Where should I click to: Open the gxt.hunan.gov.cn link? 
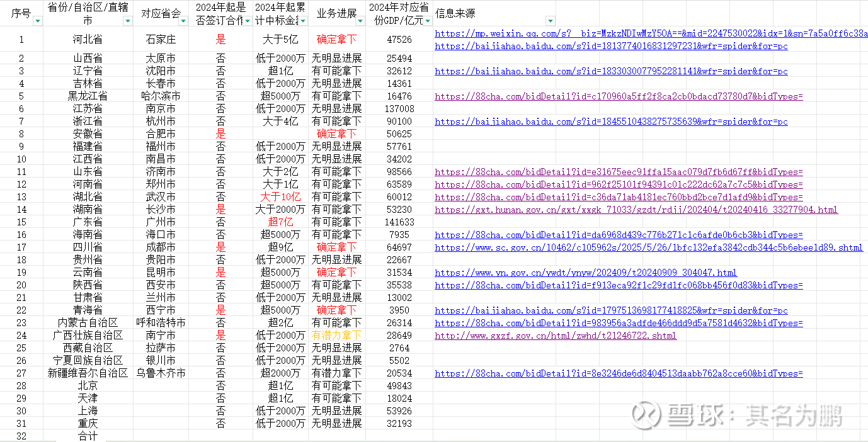(636, 210)
